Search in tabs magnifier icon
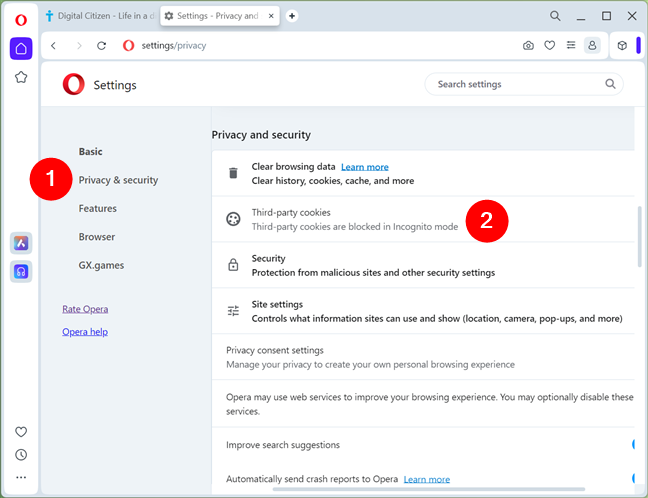The width and height of the screenshot is (648, 498). 555,16
